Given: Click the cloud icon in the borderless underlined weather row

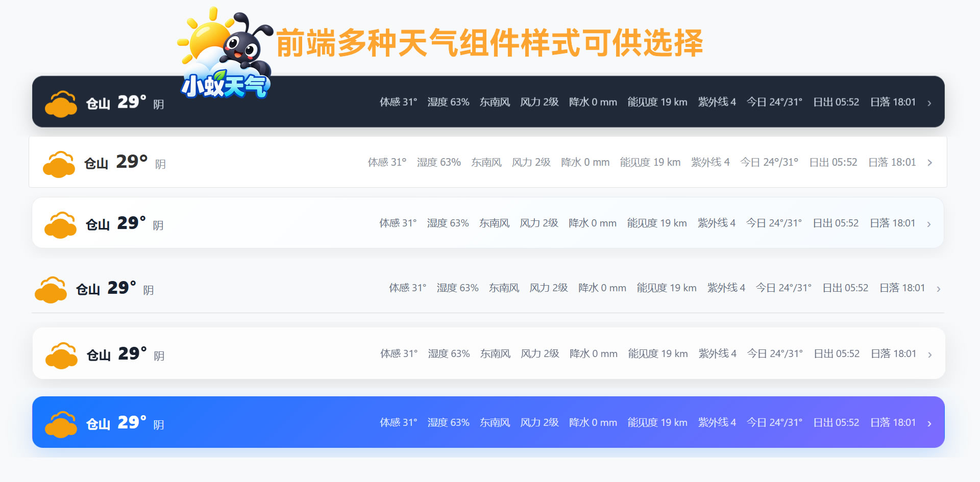Looking at the screenshot, I should tap(51, 290).
